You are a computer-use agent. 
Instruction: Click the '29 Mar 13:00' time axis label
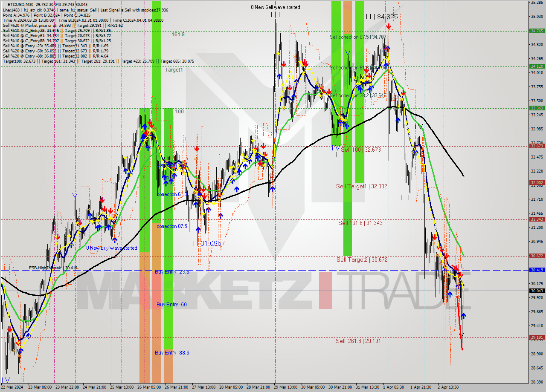[286, 387]
